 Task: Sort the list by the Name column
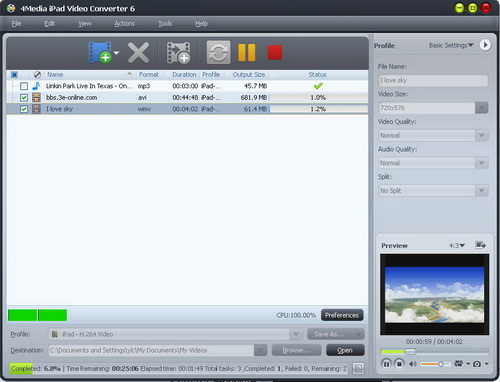point(55,75)
